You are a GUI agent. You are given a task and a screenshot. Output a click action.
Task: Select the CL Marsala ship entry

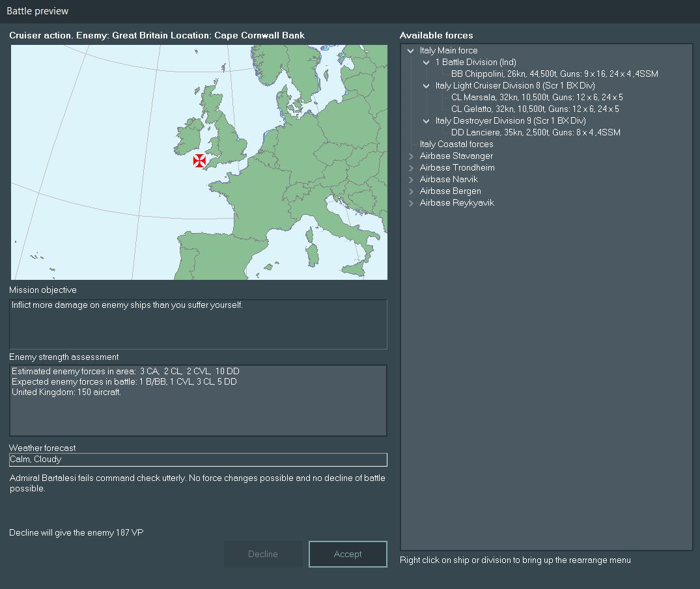tap(537, 97)
